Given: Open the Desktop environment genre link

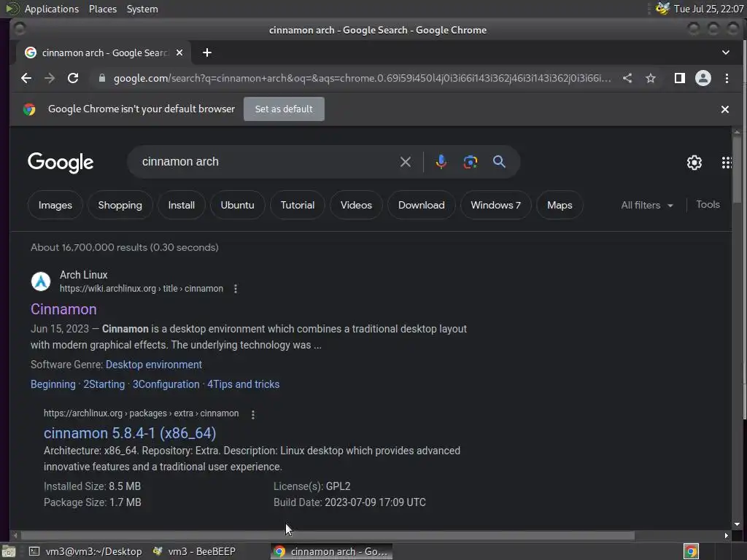Looking at the screenshot, I should pos(153,365).
